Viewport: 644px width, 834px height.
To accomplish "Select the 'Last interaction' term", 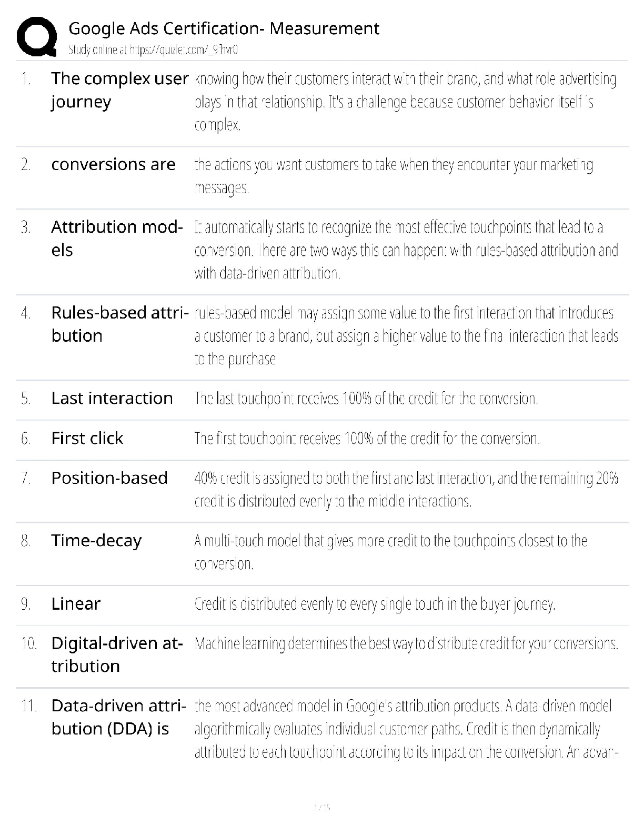I will (x=112, y=398).
